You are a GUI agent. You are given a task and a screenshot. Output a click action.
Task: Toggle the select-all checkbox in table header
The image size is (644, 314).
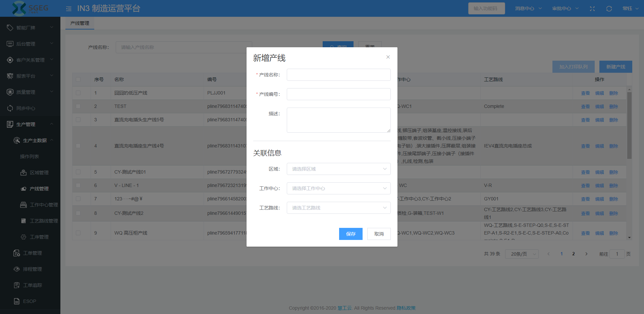78,79
